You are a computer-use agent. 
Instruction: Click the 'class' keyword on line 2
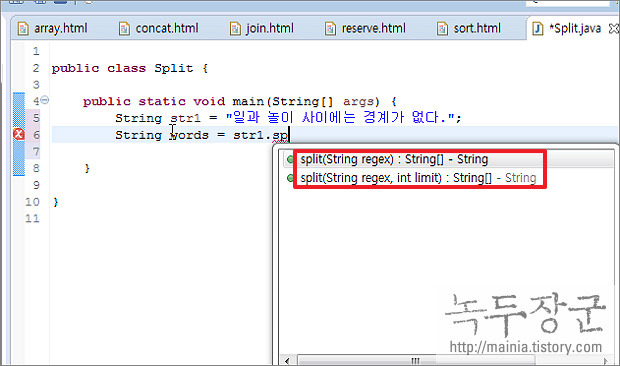127,68
